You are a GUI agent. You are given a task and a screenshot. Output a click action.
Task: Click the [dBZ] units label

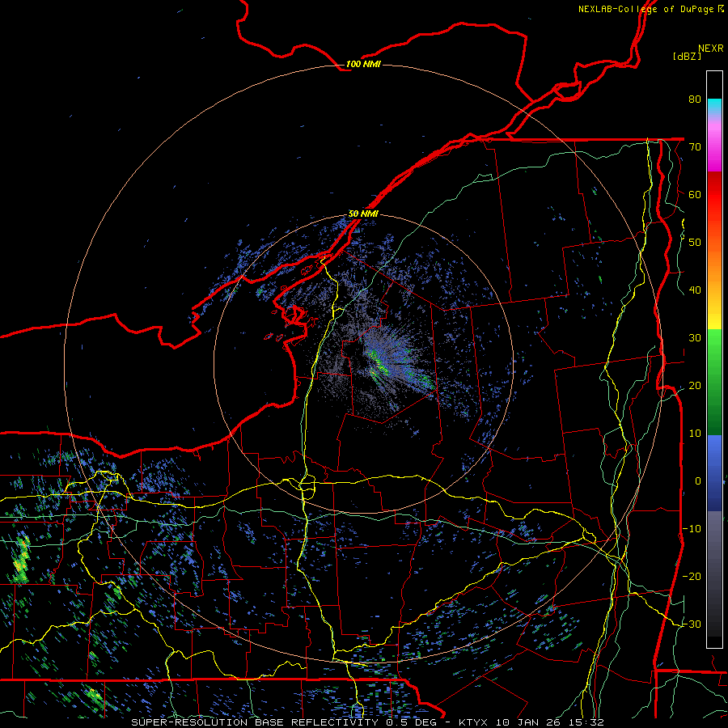tap(687, 56)
